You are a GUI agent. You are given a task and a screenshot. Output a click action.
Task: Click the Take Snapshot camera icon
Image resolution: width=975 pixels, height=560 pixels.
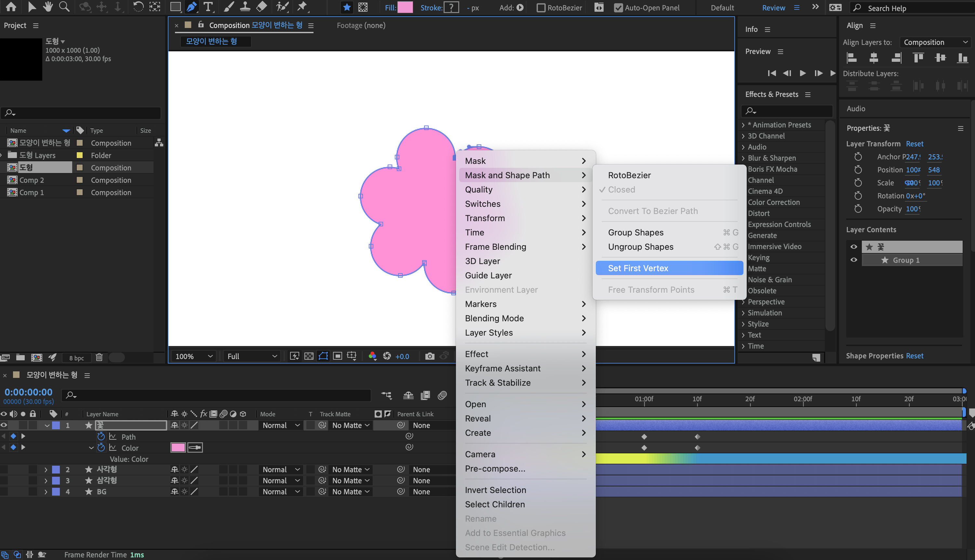point(430,356)
